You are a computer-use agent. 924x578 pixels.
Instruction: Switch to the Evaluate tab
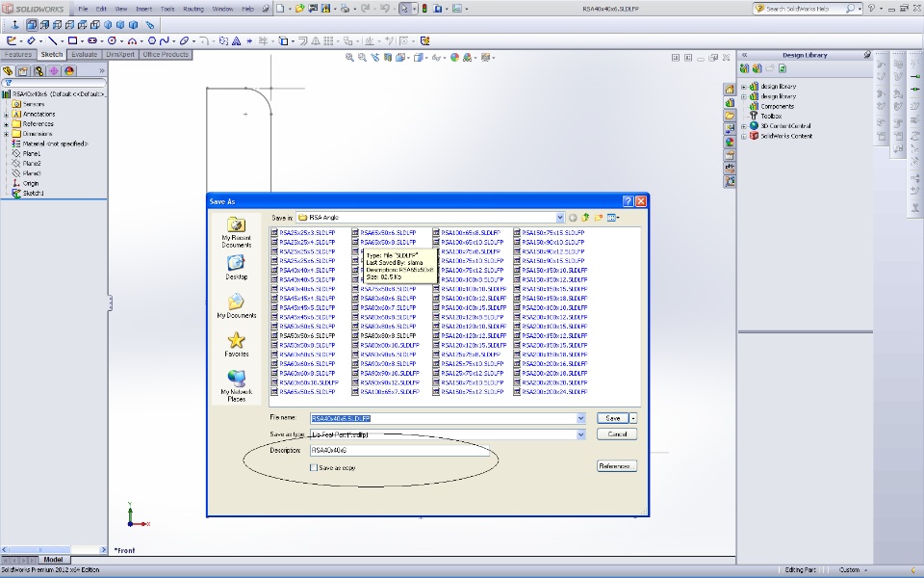(x=85, y=54)
